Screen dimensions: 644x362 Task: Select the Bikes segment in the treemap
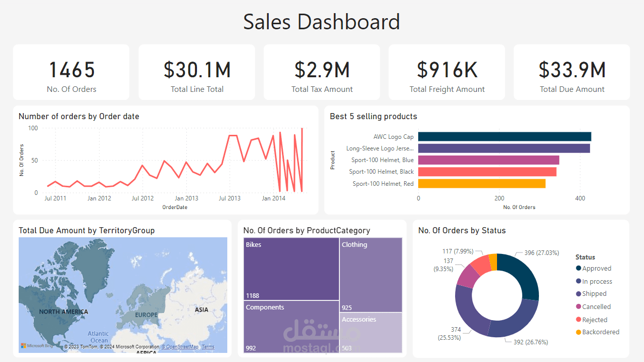pos(290,268)
